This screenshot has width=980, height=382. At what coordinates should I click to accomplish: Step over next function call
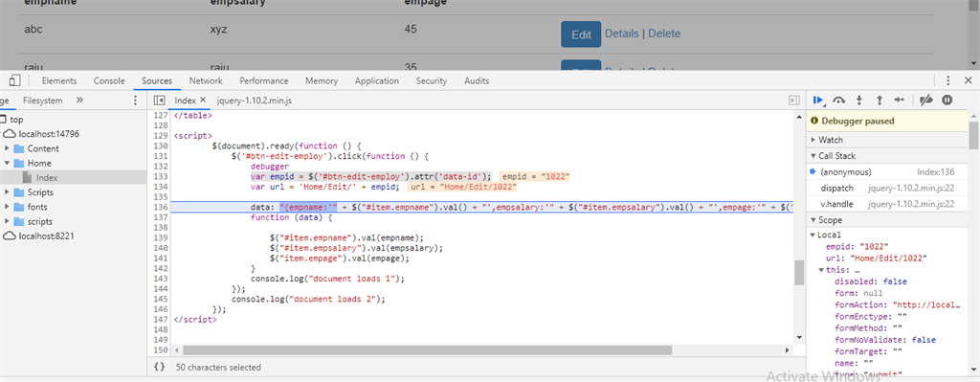point(839,100)
